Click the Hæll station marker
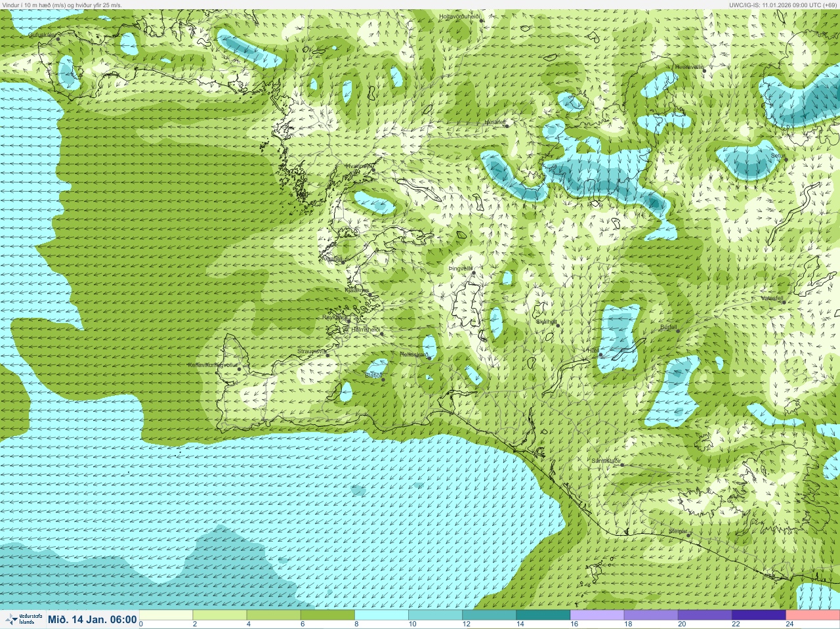Viewport: 840px width, 629px height. pyautogui.click(x=600, y=355)
